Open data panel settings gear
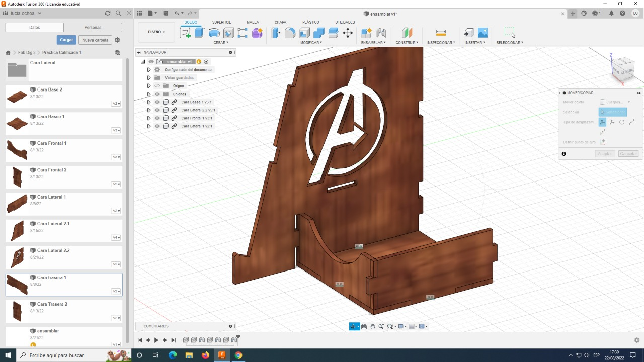 click(x=117, y=40)
